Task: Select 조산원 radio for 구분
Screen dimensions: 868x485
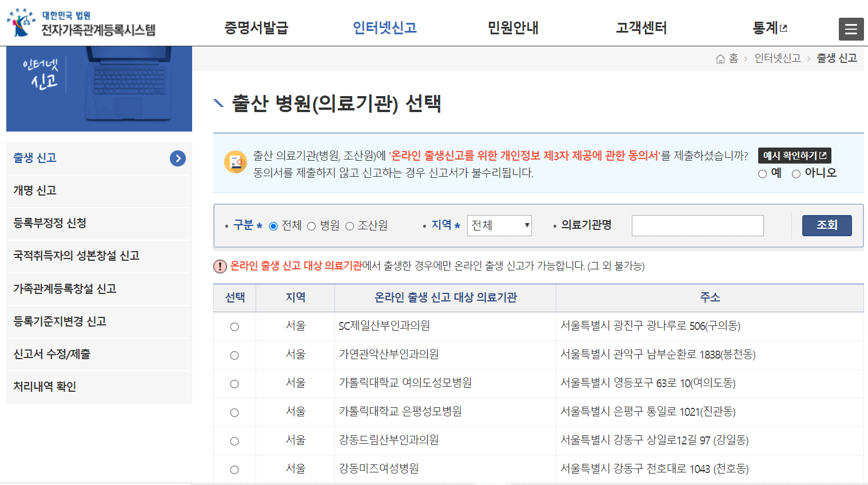Action: [x=350, y=226]
